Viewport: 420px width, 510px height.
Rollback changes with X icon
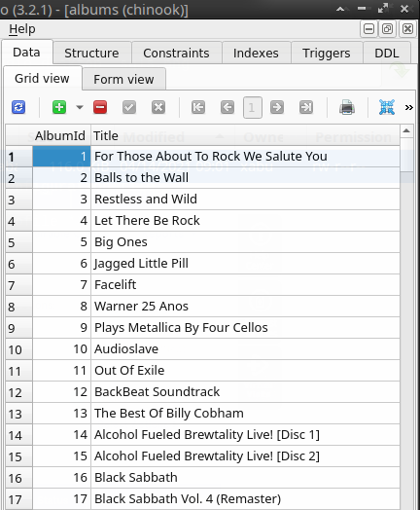(x=158, y=107)
